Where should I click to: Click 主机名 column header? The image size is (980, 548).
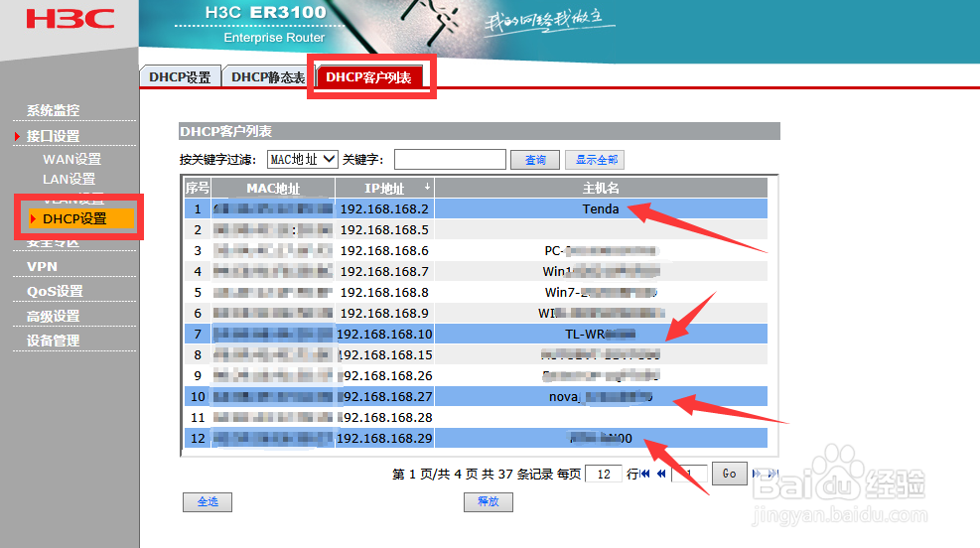click(602, 188)
